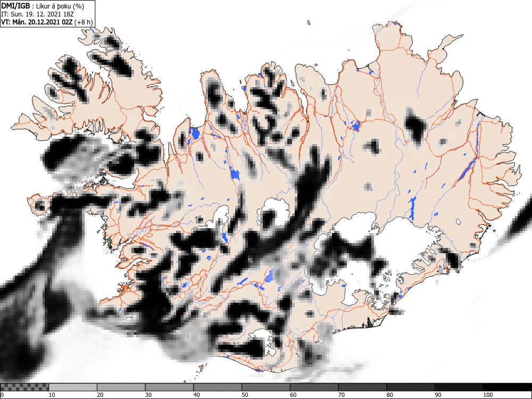This screenshot has height=399, width=532.
Task: Click the '0' legend scale label
Action: 2,395
